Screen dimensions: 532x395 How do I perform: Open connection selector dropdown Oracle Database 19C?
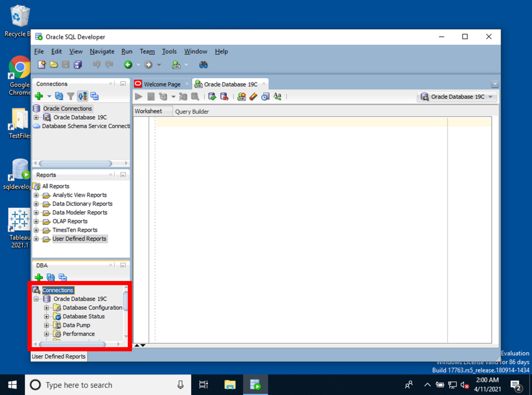pos(457,97)
